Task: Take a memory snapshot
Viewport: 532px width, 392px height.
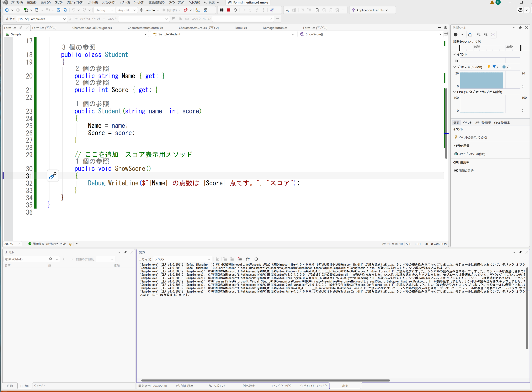Action: coord(470,154)
